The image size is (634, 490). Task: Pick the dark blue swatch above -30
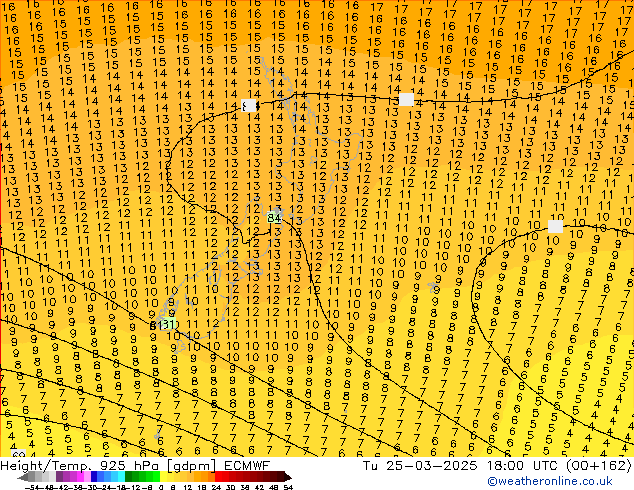pos(94,477)
